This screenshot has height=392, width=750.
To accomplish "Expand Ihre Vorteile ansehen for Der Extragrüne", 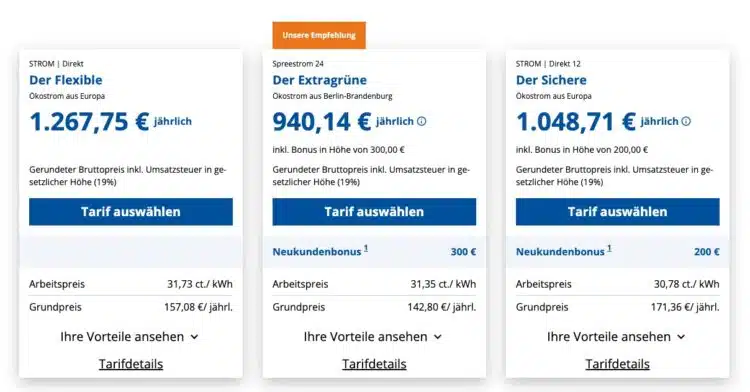I will (373, 337).
